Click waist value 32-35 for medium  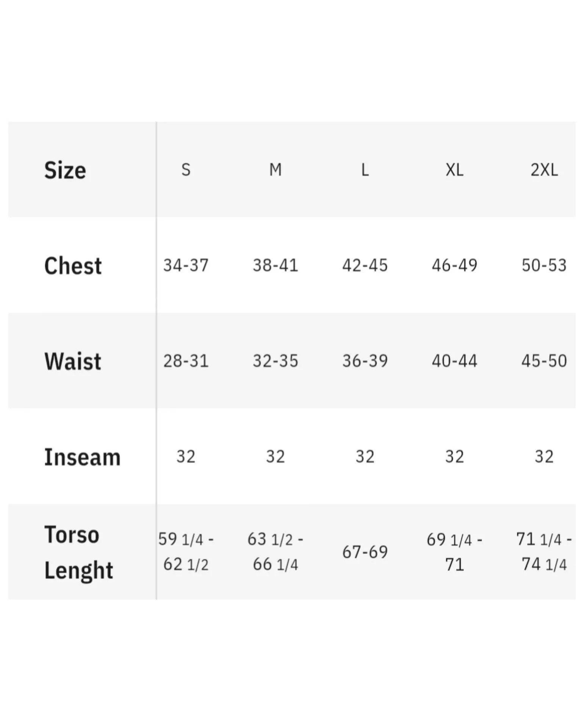click(x=275, y=361)
